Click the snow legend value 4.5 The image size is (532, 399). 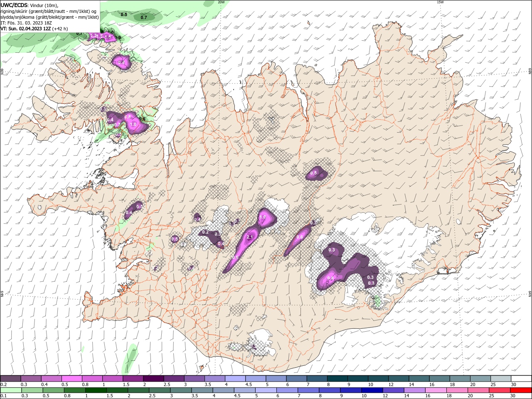click(249, 384)
